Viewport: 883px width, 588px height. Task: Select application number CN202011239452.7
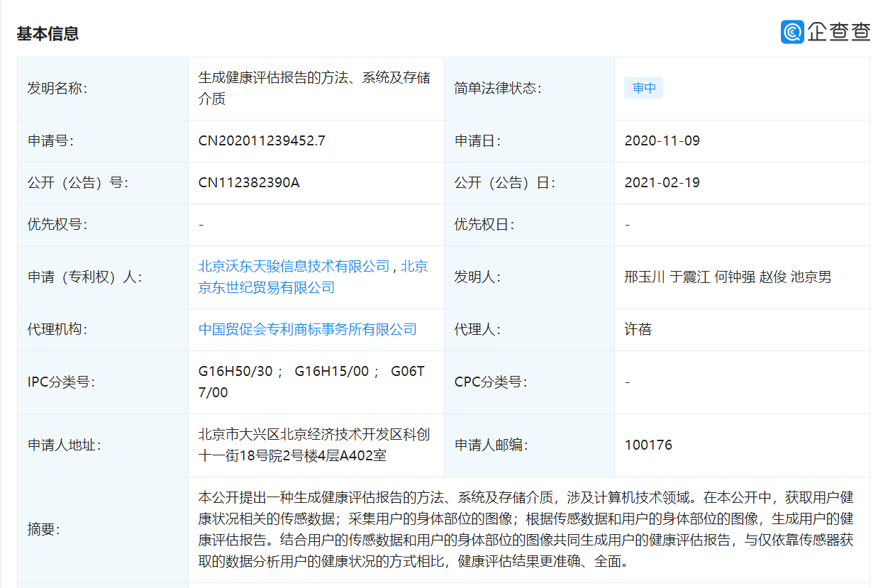262,141
